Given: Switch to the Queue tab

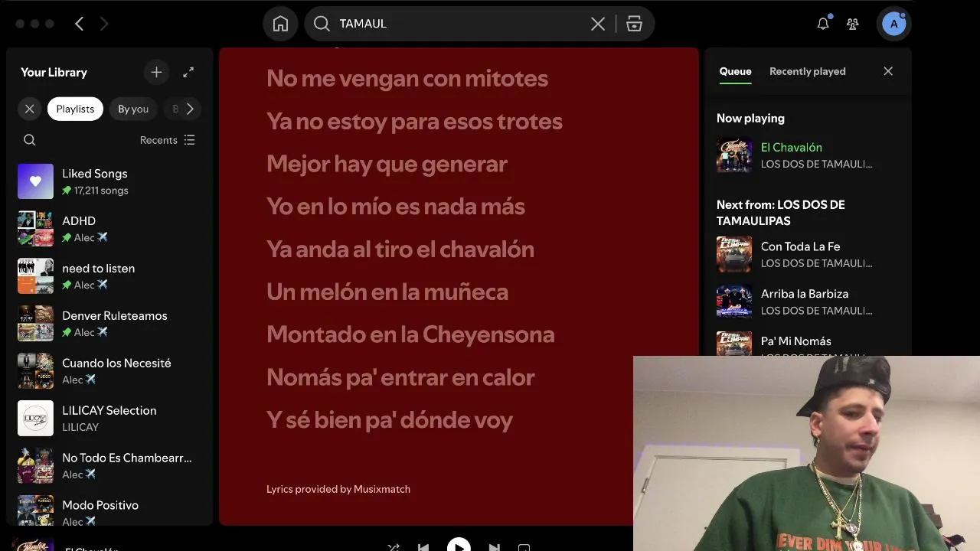Looking at the screenshot, I should click(735, 71).
